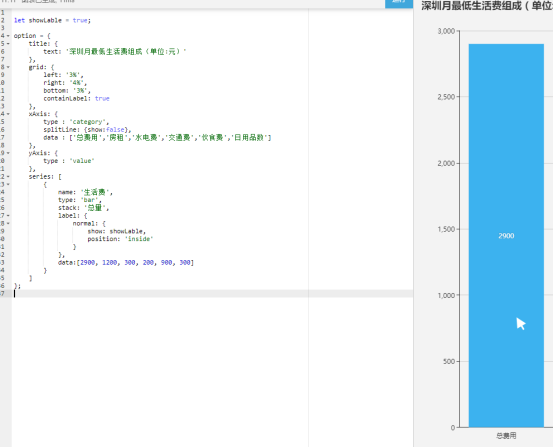Click the 'show: showLable' line

coord(117,231)
